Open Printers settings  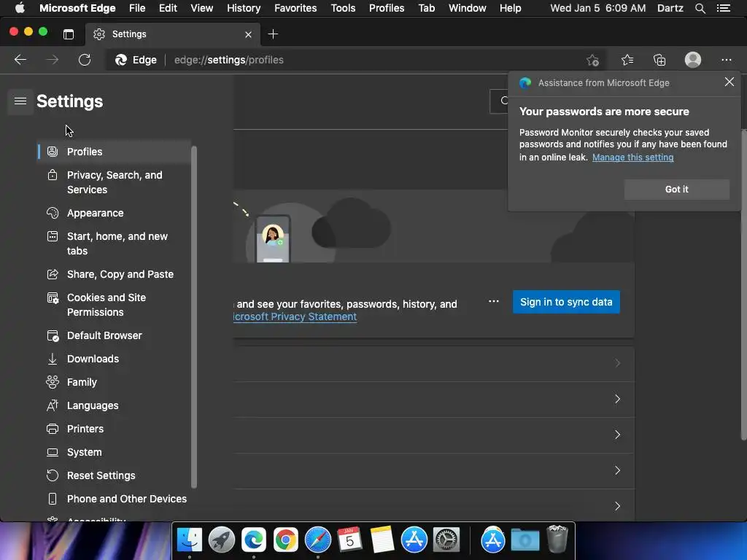pos(115,429)
